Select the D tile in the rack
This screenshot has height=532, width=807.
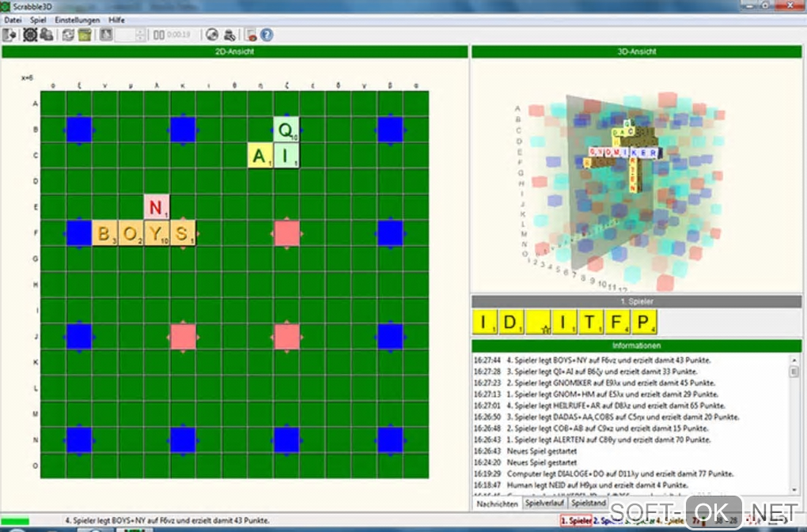tap(511, 323)
